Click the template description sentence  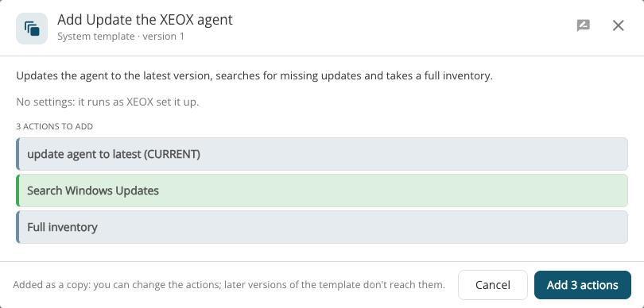(x=254, y=76)
